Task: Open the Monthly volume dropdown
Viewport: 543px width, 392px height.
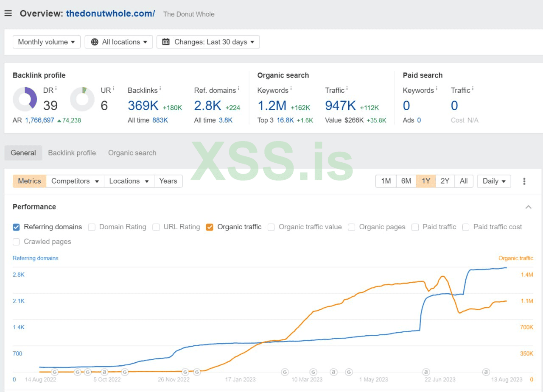Action: (47, 42)
